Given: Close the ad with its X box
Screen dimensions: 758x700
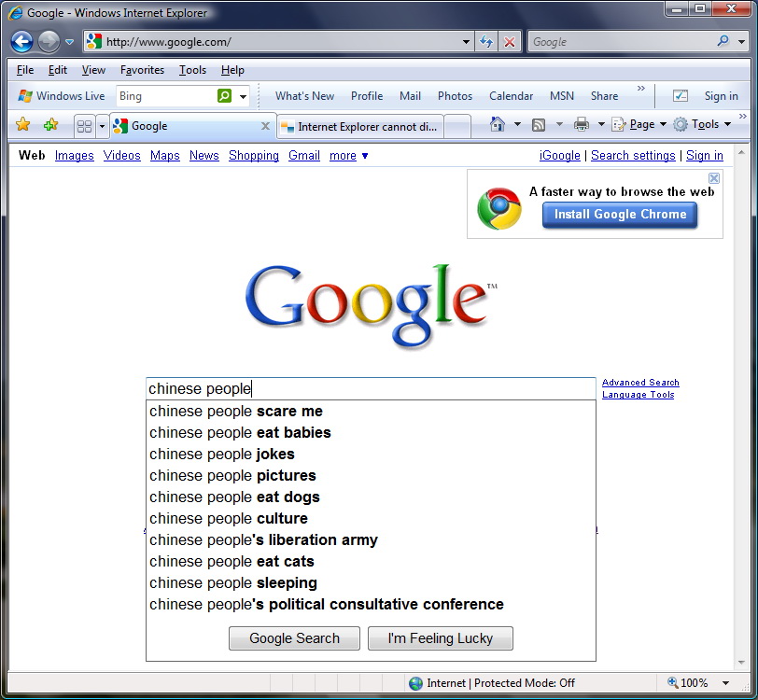Looking at the screenshot, I should click(714, 177).
